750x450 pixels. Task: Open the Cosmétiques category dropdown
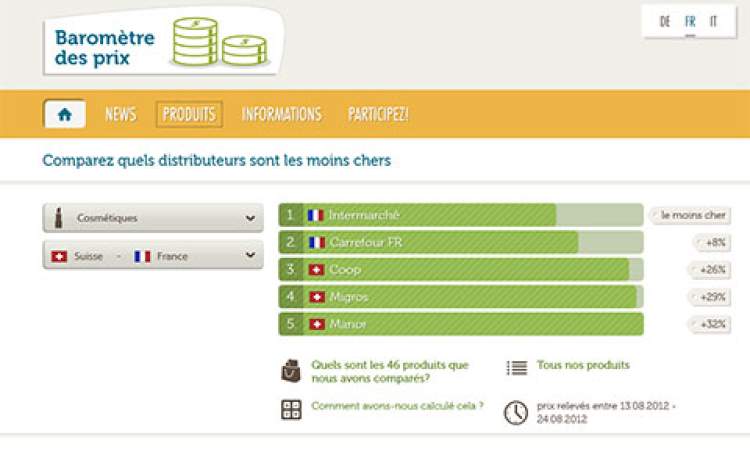(153, 218)
